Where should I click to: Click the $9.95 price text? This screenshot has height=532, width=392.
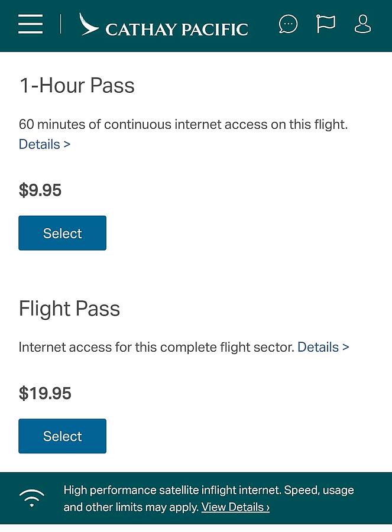coord(40,190)
